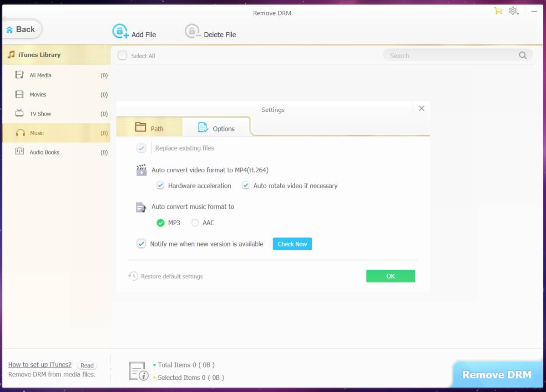Click the items info document icon
The height and width of the screenshot is (392, 546).
pos(139,371)
